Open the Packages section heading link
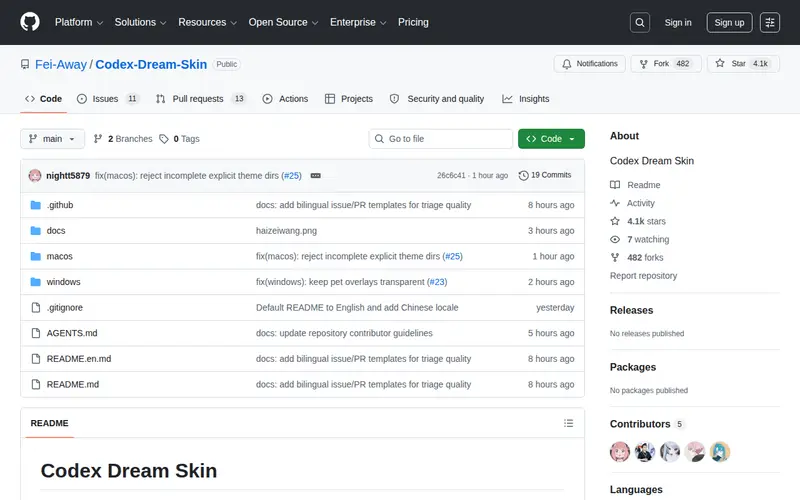Screen dimensions: 800x500 pyautogui.click(x=633, y=367)
